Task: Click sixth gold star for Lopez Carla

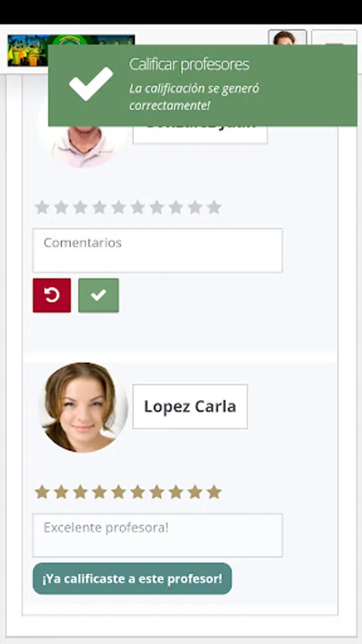Action: point(137,492)
